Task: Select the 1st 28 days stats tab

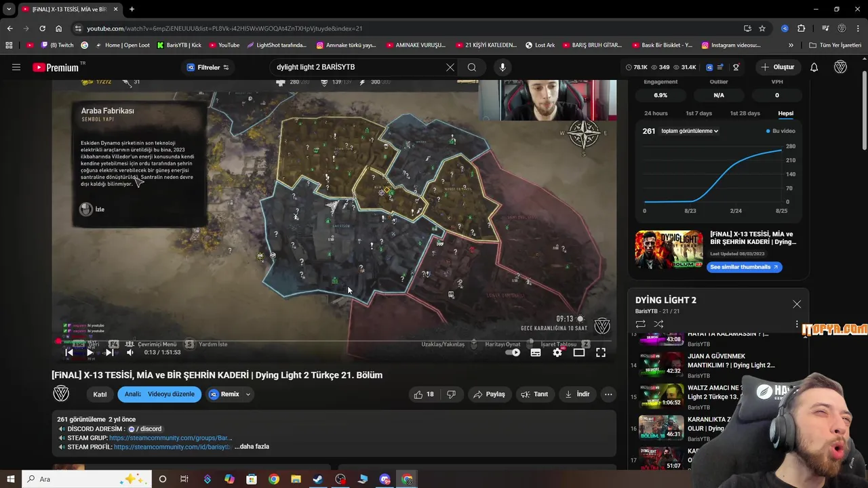Action: click(x=745, y=113)
